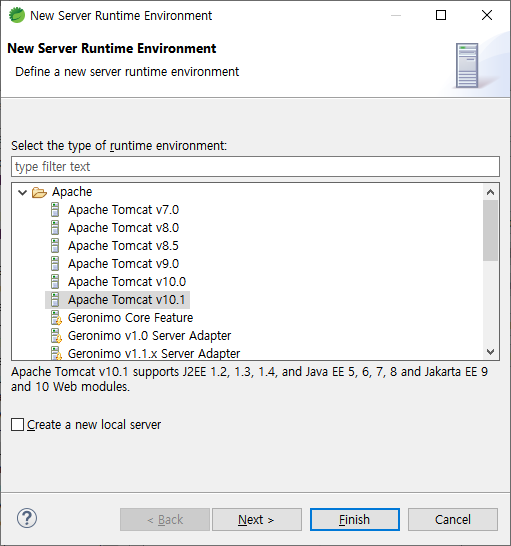This screenshot has width=511, height=546.
Task: Cancel the dialog
Action: [452, 520]
